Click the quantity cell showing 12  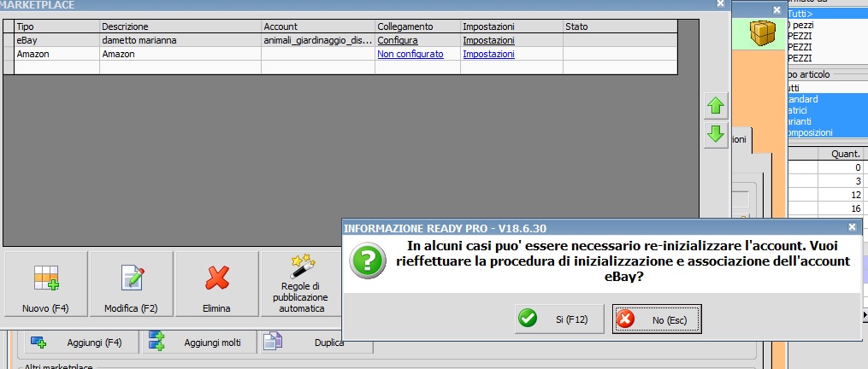[841, 195]
